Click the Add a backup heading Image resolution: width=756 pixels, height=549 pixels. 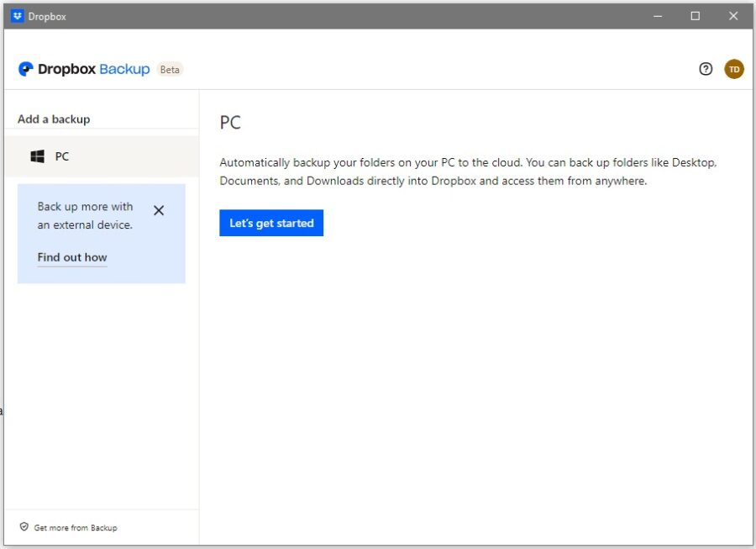(x=54, y=119)
